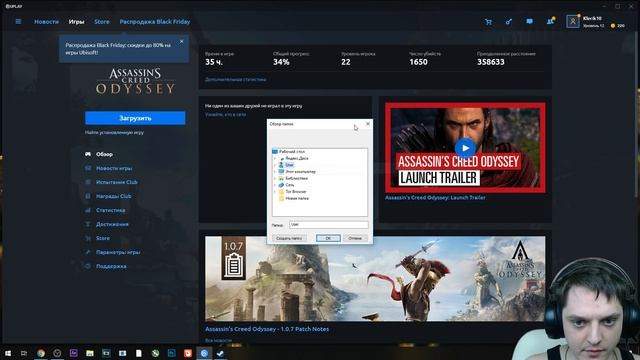Expand the User tree node
The height and width of the screenshot is (360, 640).
(275, 165)
